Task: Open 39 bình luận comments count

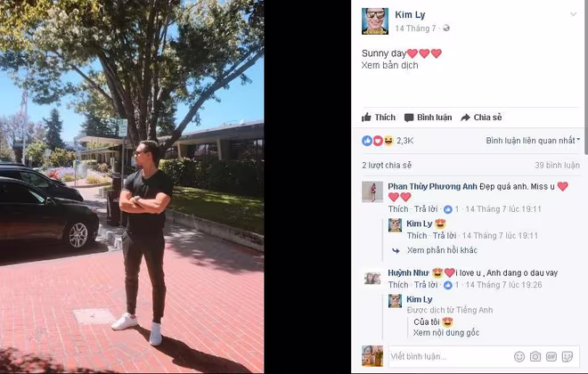Action: point(557,166)
